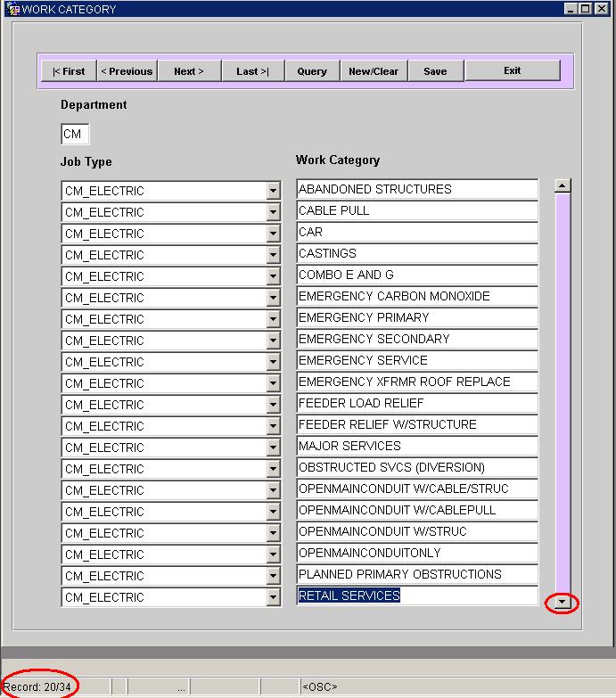Select OPENMAINCONDUIT W/STRUC field
The image size is (616, 698).
417,531
